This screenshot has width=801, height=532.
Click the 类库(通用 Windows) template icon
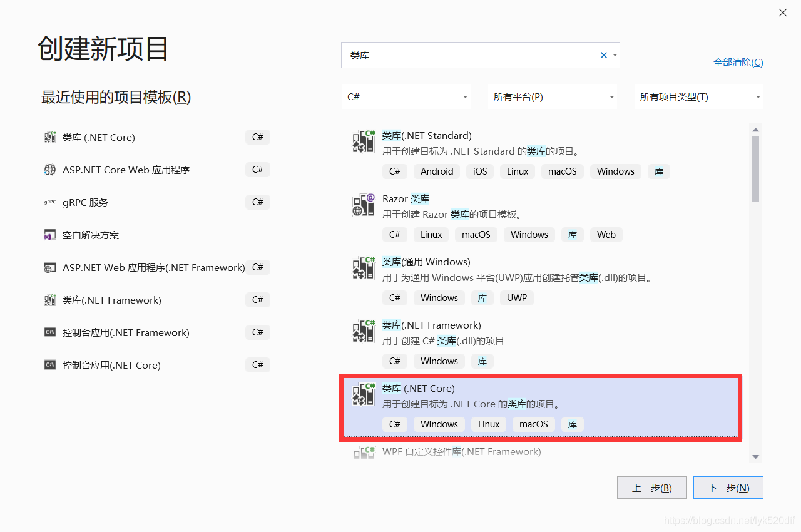[x=364, y=268]
